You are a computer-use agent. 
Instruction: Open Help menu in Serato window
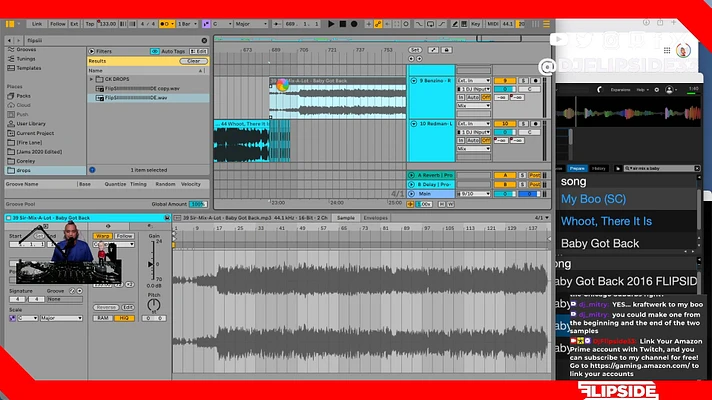[x=641, y=90]
